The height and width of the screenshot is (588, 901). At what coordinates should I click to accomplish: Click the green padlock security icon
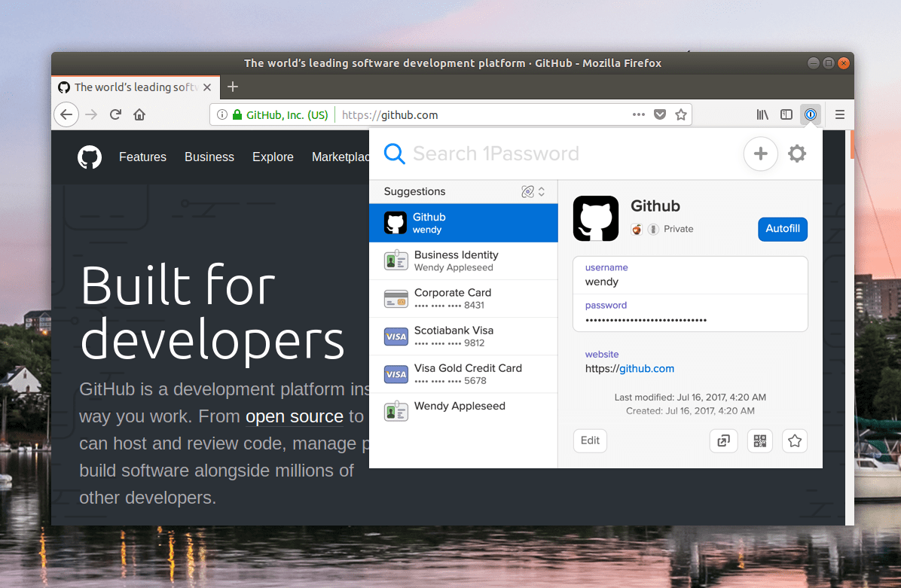tap(237, 115)
